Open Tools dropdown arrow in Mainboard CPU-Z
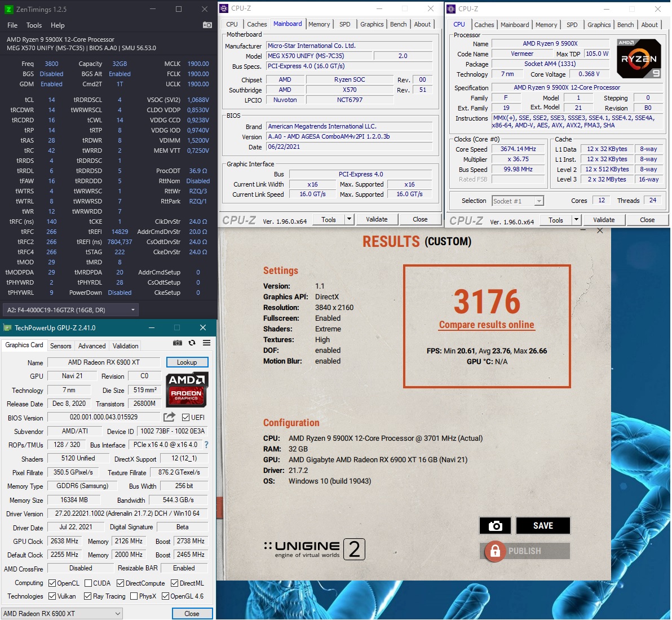The width and height of the screenshot is (672, 620). coord(349,219)
